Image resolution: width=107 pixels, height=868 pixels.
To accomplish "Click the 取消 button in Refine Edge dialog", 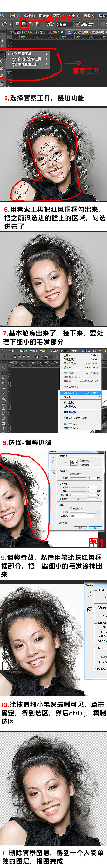I will (81, 528).
